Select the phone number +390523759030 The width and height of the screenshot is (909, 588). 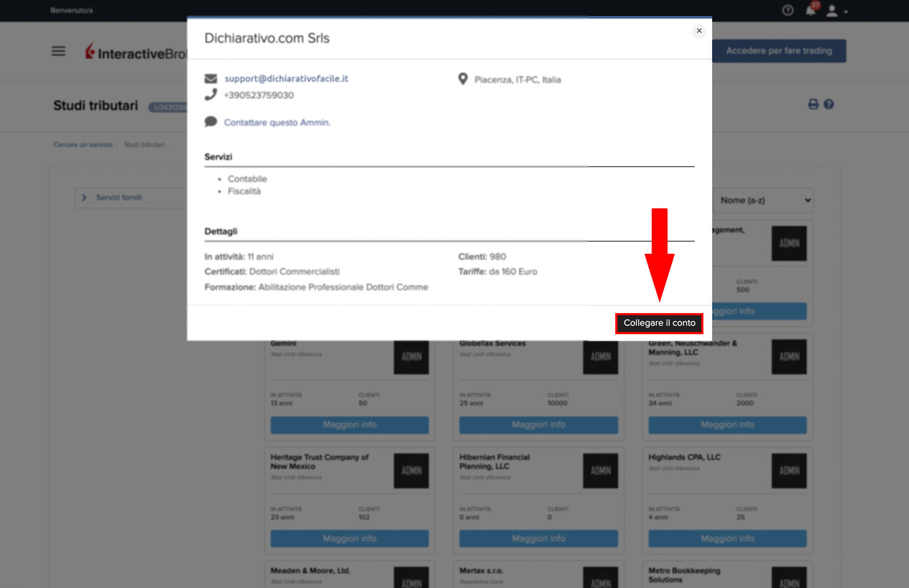[x=259, y=95]
